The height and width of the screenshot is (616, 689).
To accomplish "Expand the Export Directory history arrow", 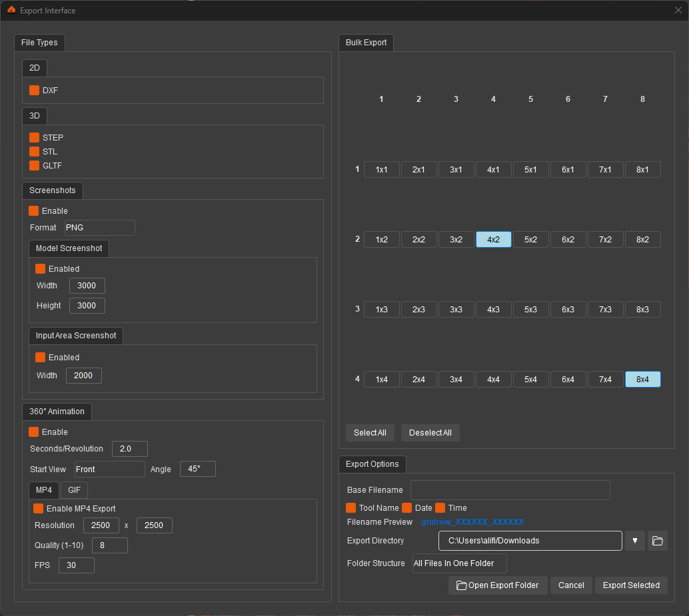I will click(x=635, y=541).
